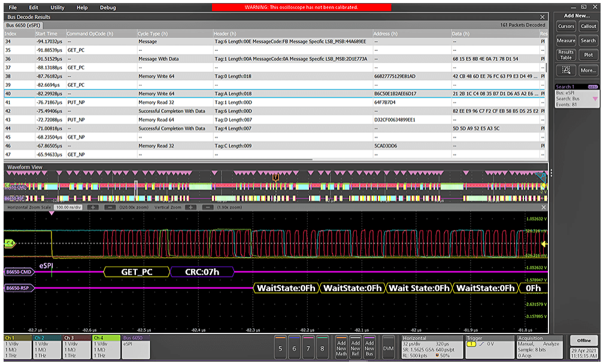Select the B6650-CMD bus label
This screenshot has width=603, height=364.
coord(19,272)
